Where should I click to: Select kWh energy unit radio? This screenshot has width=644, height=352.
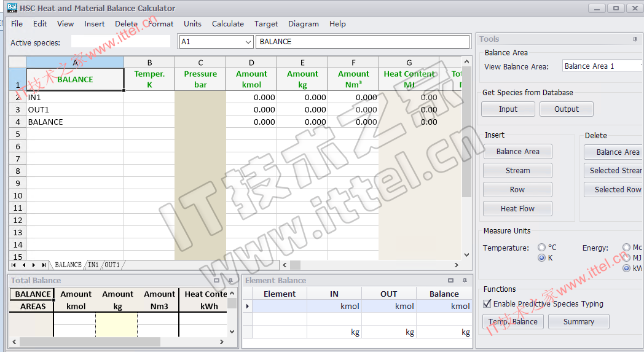point(626,268)
